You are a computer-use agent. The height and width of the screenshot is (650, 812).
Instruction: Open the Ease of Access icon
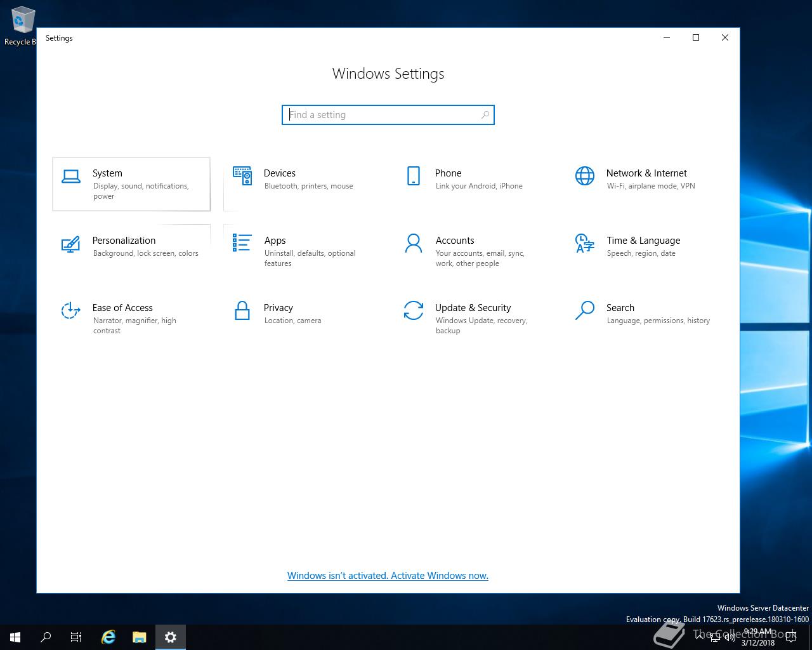(x=71, y=310)
